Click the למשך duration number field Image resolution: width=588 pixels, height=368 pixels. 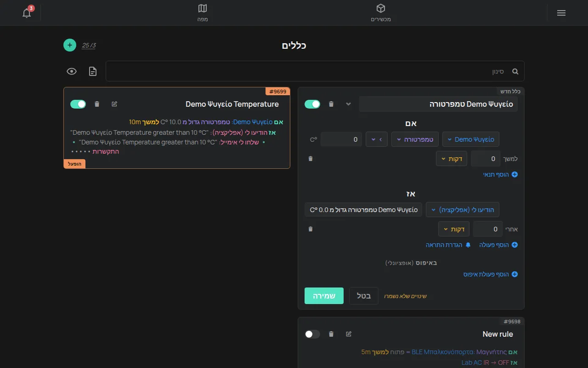click(486, 159)
